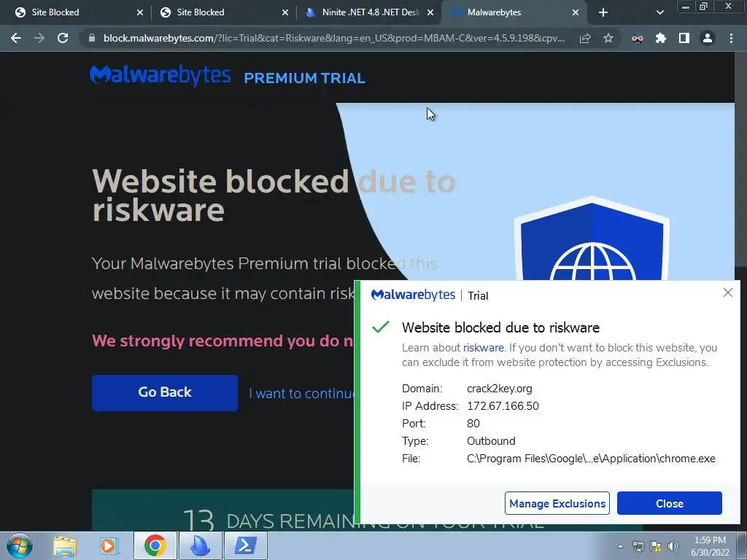Open Windows Media Player from the taskbar
This screenshot has height=560, width=747.
point(109,545)
